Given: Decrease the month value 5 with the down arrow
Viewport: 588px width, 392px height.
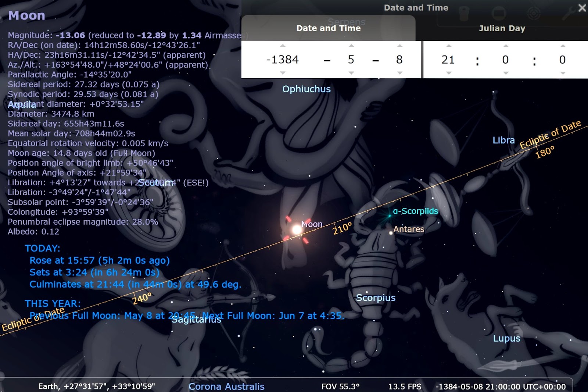Looking at the screenshot, I should pyautogui.click(x=351, y=73).
